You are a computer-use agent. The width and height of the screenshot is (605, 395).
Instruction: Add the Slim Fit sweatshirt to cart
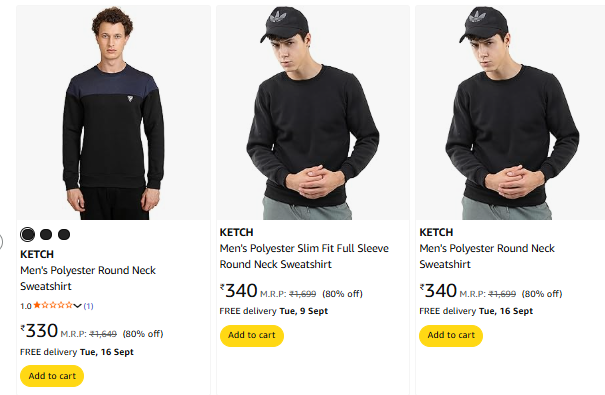[252, 336]
